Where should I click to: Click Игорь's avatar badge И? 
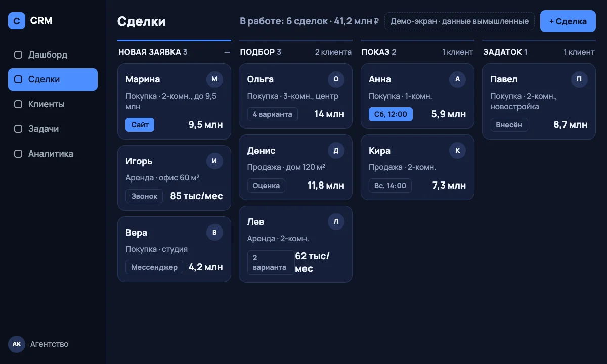pos(214,161)
